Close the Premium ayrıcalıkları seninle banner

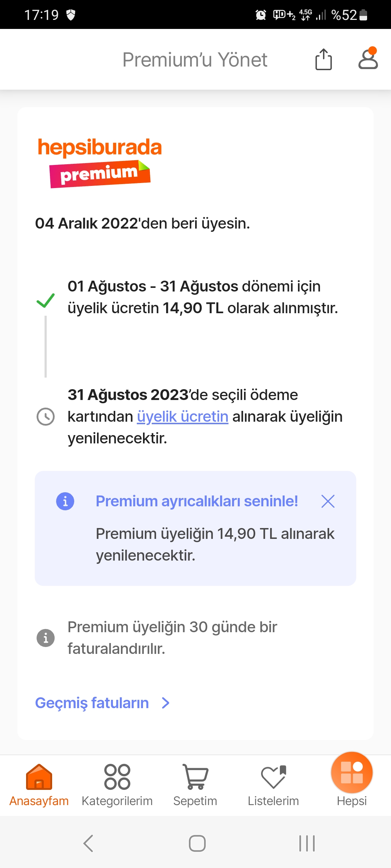coord(328,501)
